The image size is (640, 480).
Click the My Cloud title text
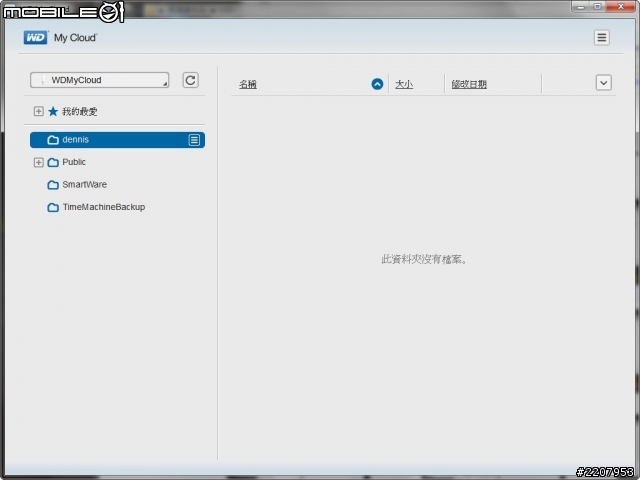pyautogui.click(x=76, y=38)
